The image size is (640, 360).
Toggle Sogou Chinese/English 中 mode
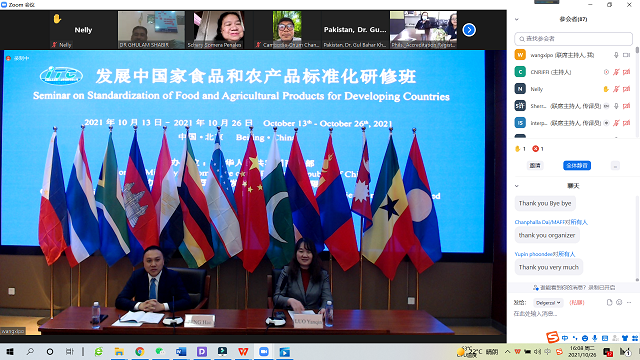click(x=565, y=338)
